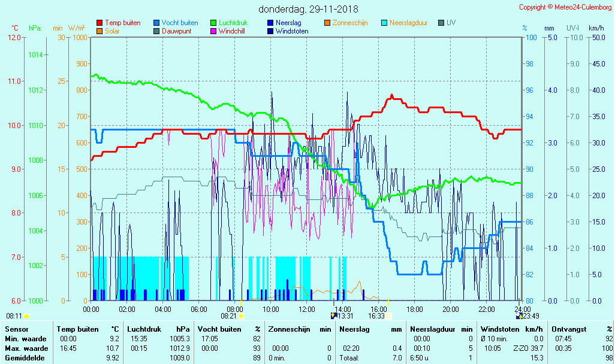Click the cyan Neerslagduur legend square
This screenshot has width=615, height=364.
tap(385, 23)
